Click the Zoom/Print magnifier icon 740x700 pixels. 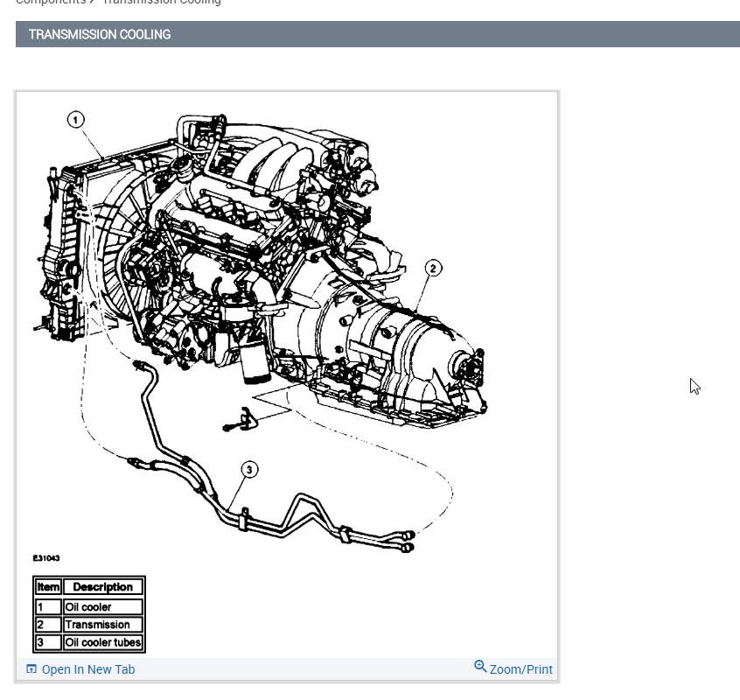pyautogui.click(x=480, y=667)
